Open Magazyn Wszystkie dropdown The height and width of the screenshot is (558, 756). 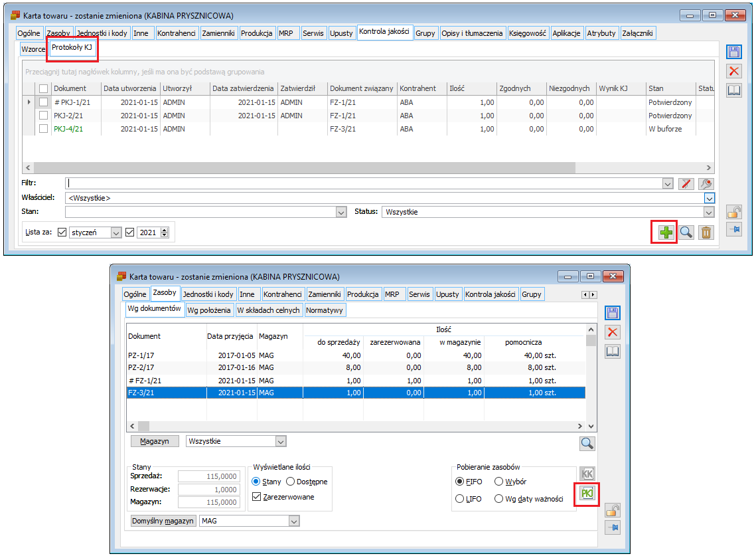281,441
